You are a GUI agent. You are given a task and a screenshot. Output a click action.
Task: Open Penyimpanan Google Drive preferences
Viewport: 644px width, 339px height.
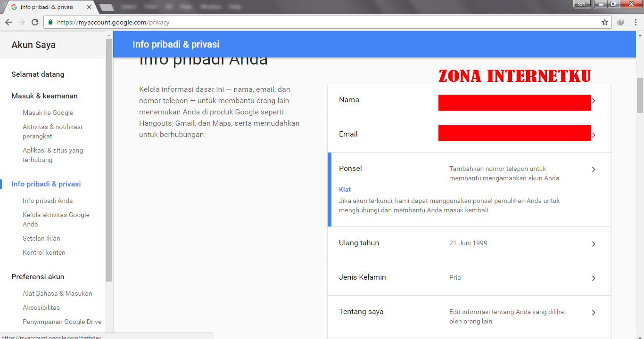(62, 322)
